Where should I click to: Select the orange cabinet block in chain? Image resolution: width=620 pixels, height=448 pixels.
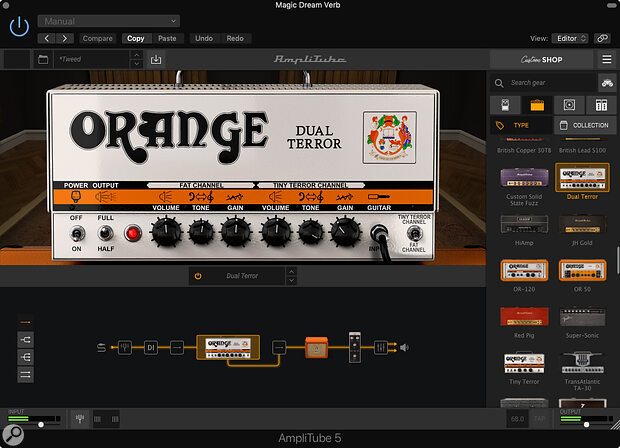pos(316,348)
